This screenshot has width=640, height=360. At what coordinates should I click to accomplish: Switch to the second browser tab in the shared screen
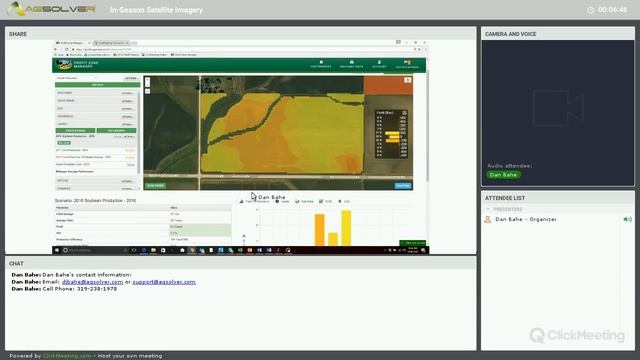(x=111, y=42)
